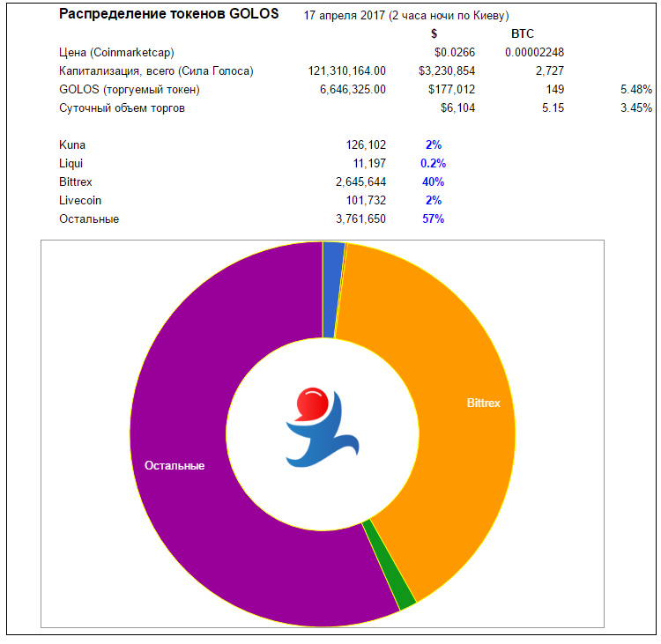Click label 'Суточный объем торгов'
661x644 pixels.
pyautogui.click(x=122, y=108)
